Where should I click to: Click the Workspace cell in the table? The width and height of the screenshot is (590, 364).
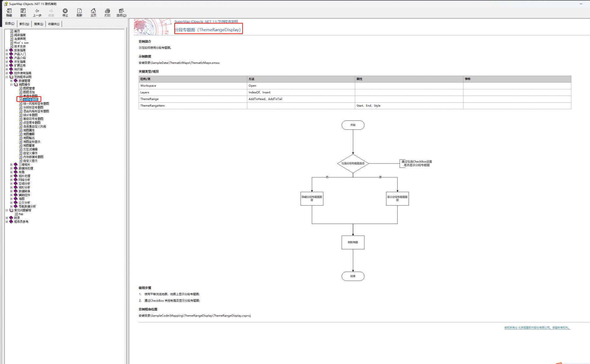(x=193, y=86)
